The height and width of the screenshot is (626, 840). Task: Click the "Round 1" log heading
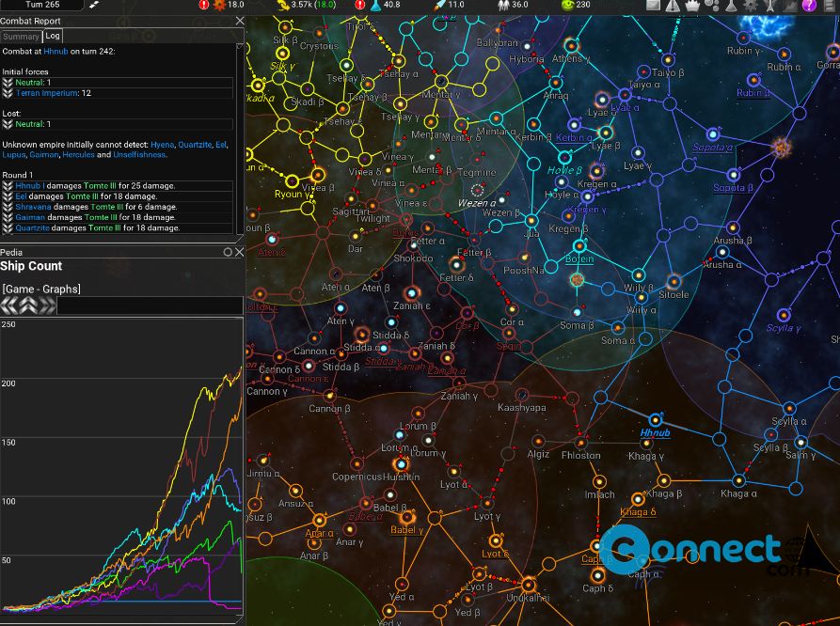pyautogui.click(x=18, y=175)
